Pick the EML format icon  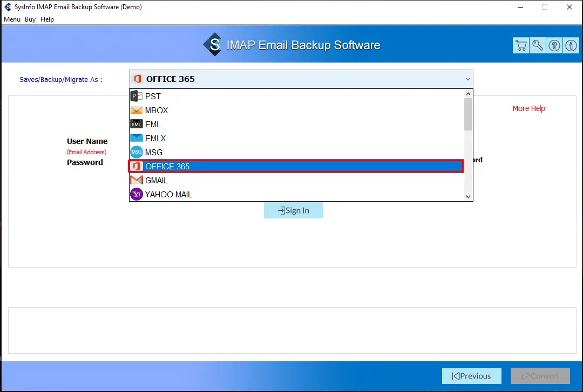click(137, 125)
